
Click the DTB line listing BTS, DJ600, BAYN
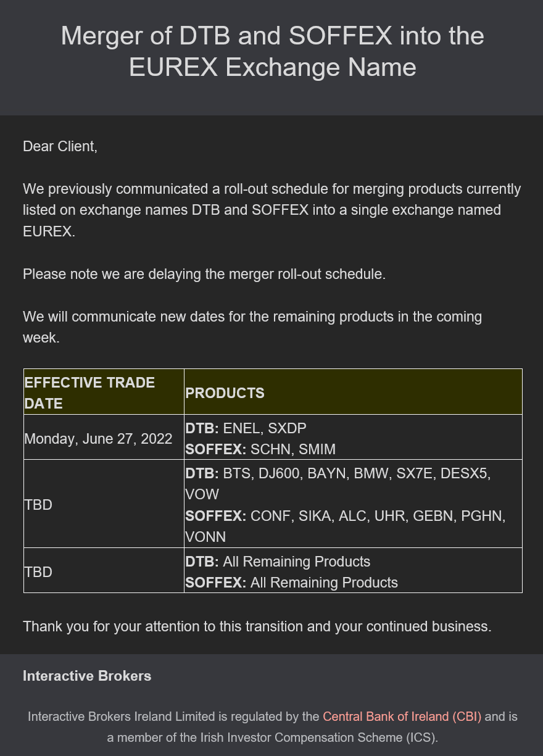[x=338, y=474]
